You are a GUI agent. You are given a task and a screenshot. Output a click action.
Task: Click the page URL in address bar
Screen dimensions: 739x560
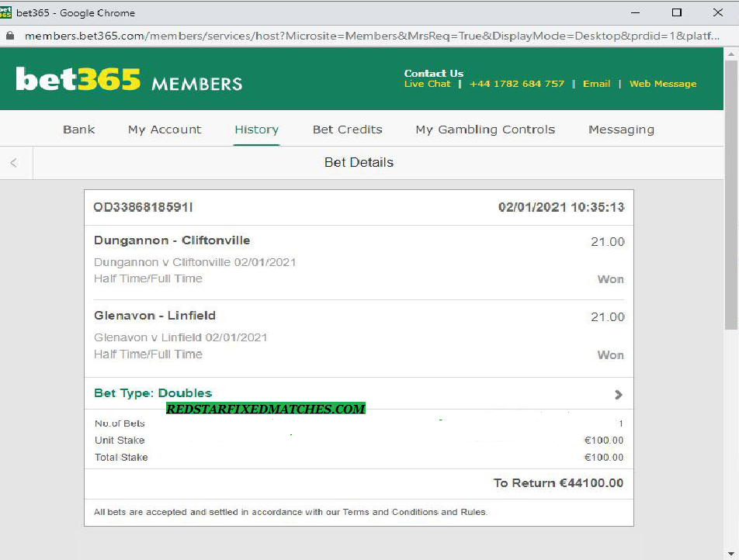pos(372,36)
